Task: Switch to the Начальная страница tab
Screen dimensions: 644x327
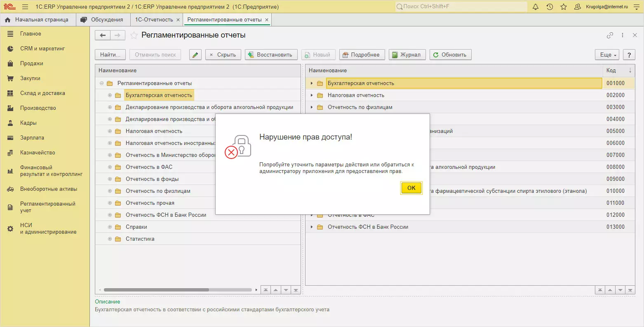Action: [x=37, y=20]
